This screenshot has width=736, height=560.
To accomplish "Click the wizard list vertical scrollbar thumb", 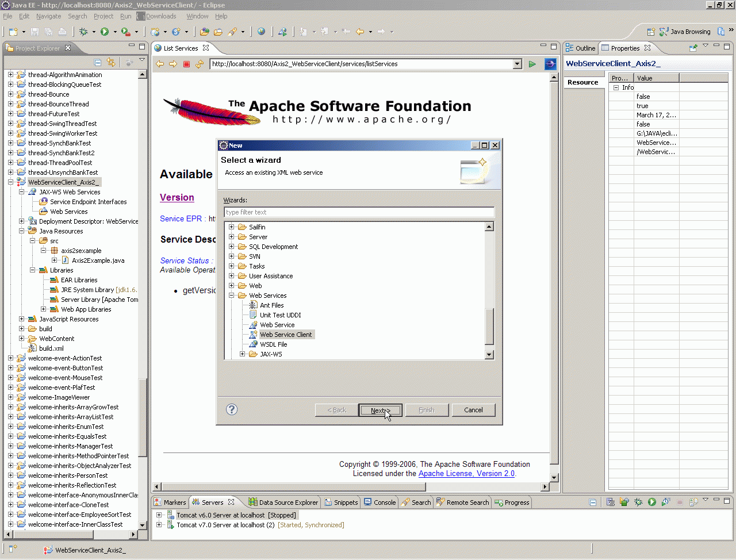I will 489,327.
